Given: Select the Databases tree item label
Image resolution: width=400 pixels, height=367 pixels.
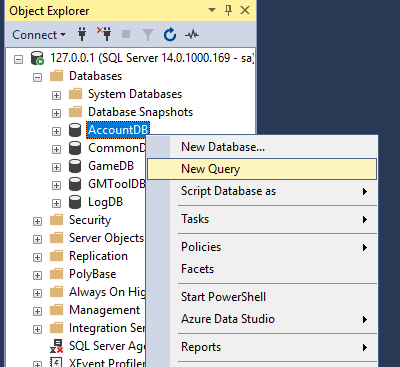Looking at the screenshot, I should pos(95,76).
